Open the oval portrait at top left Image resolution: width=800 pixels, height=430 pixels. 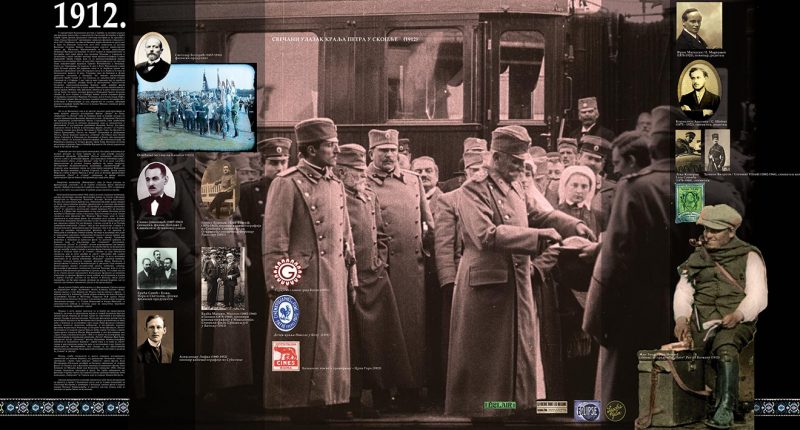click(152, 57)
